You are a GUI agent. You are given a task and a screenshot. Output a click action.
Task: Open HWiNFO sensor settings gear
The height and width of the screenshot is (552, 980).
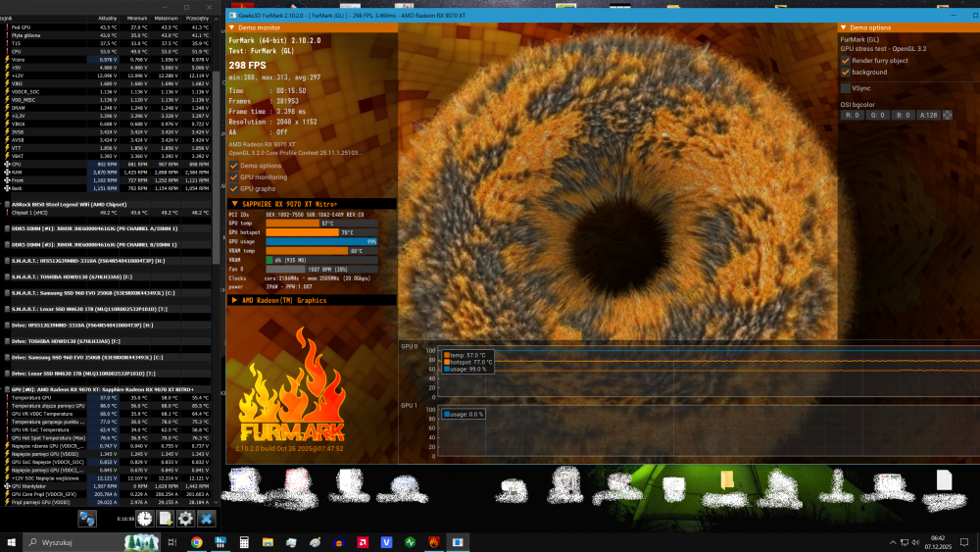[185, 519]
